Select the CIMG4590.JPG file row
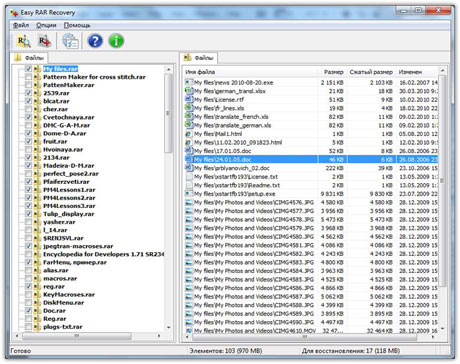 click(311, 322)
